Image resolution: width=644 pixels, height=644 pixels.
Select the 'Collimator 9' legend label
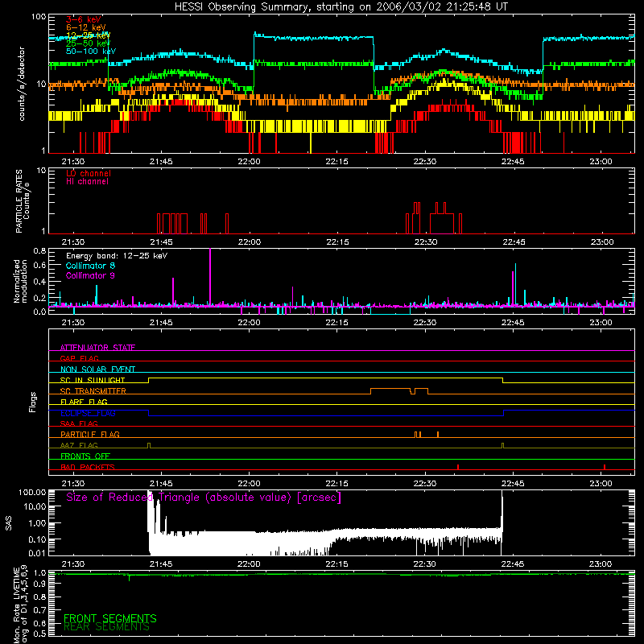coord(90,275)
